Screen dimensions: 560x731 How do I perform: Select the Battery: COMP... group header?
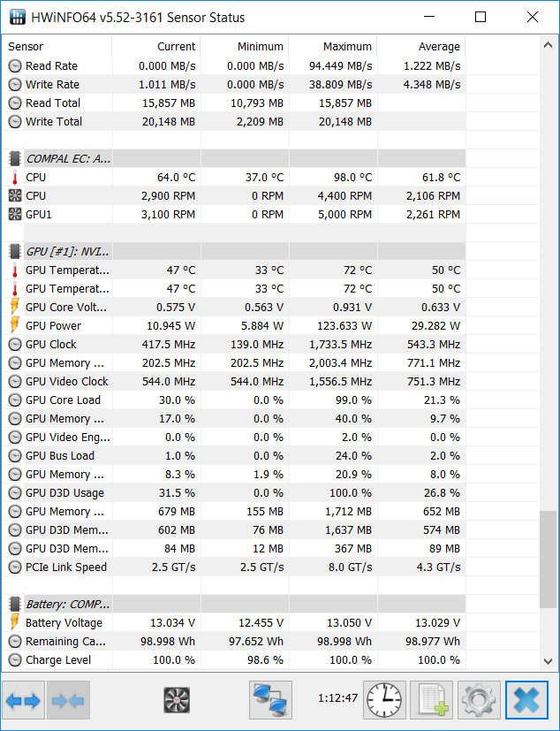(x=234, y=605)
